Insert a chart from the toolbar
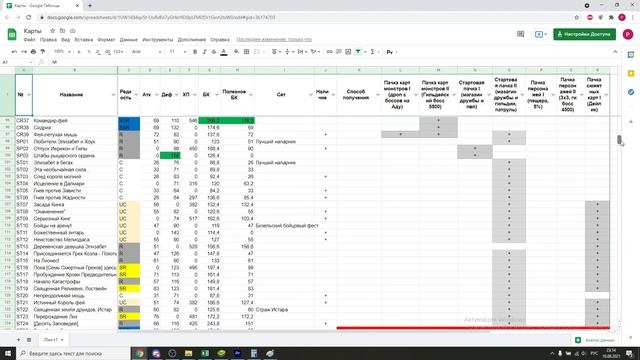 coord(348,52)
